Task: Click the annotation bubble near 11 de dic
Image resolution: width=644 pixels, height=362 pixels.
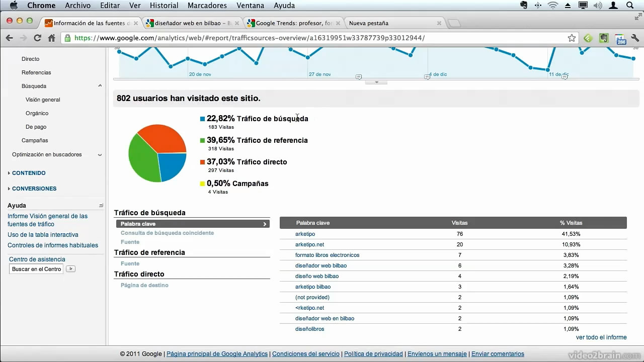Action: click(565, 77)
